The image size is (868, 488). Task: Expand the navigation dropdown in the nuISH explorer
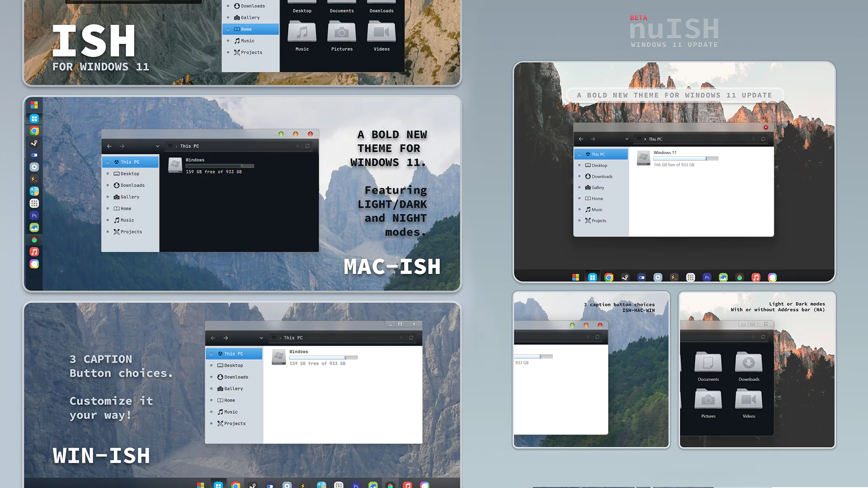pos(627,139)
